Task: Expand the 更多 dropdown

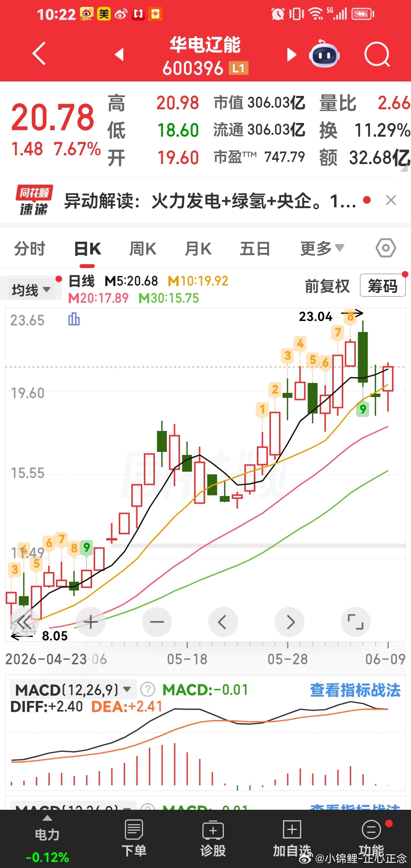Action: click(322, 249)
